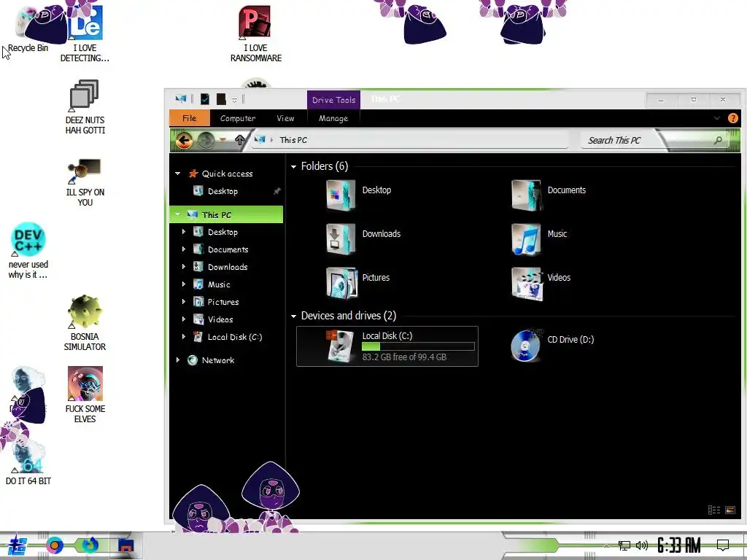This screenshot has width=747, height=560.
Task: Click the search magnifier icon
Action: (718, 140)
